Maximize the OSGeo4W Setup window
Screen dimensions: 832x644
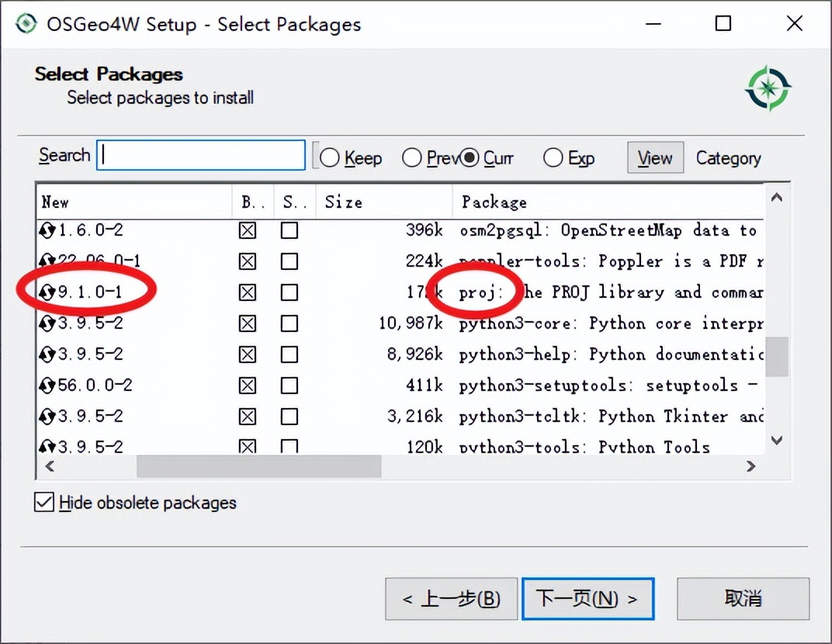coord(723,23)
